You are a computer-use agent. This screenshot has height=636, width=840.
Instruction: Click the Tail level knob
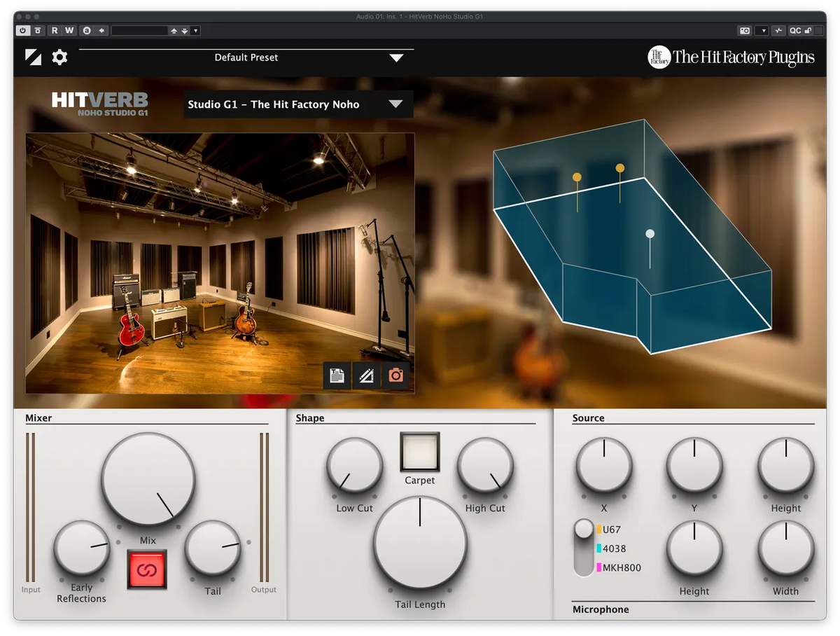pyautogui.click(x=213, y=548)
